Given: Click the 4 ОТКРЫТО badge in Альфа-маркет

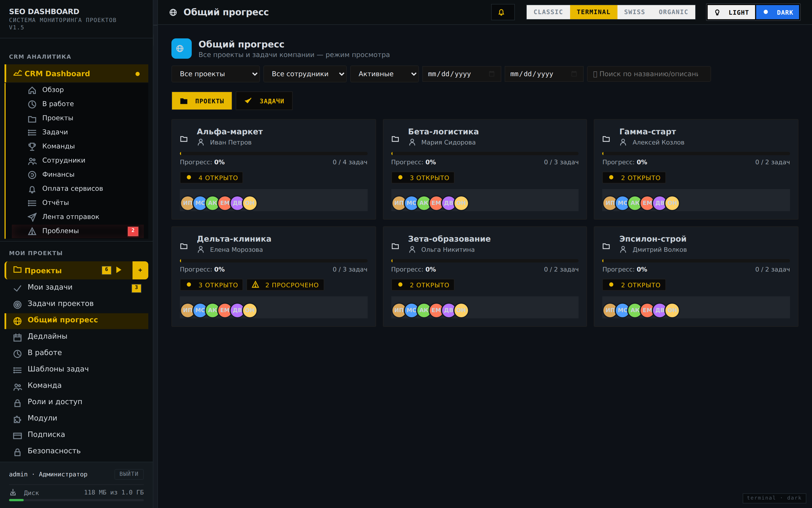Looking at the screenshot, I should (211, 178).
